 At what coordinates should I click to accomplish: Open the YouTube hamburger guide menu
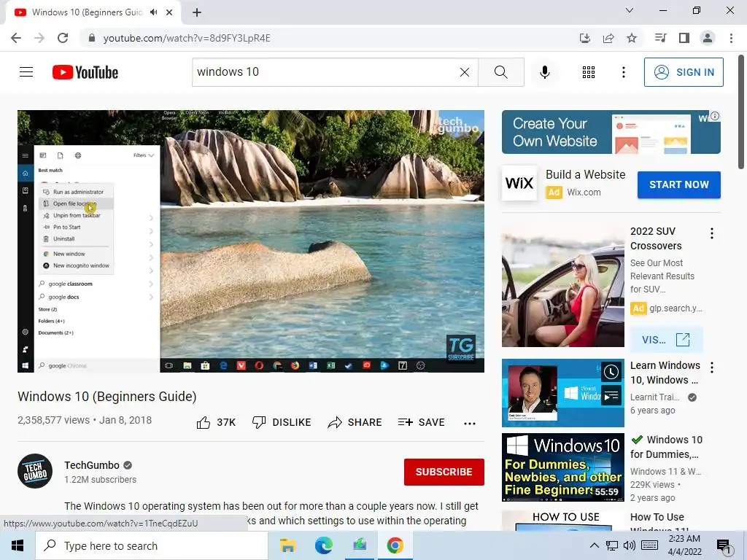(x=26, y=72)
